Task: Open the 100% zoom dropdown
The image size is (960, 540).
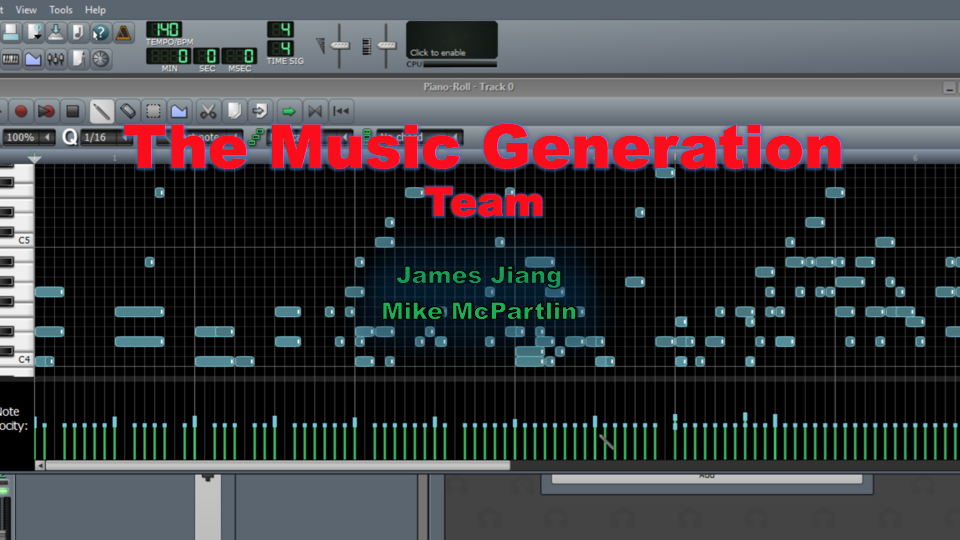Action: (28, 137)
